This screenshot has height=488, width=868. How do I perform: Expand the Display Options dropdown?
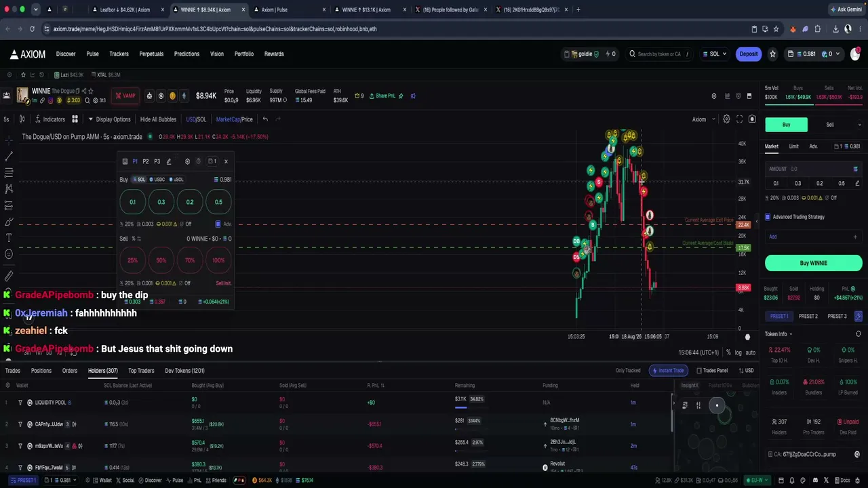[x=109, y=119]
